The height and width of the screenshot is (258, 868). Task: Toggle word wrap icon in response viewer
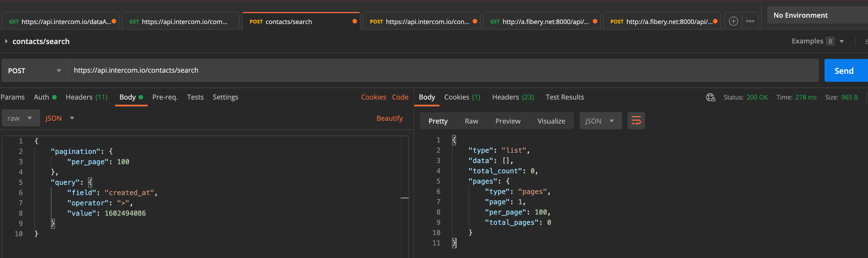636,121
